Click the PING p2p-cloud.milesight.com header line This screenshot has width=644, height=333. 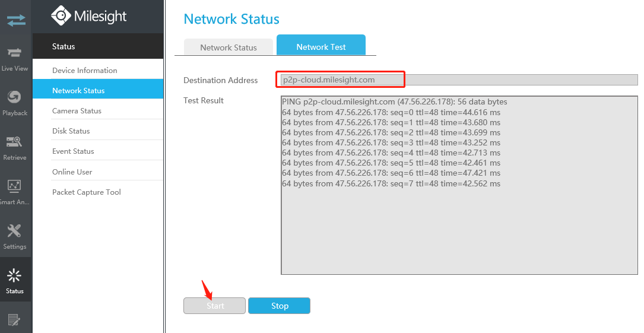point(394,102)
